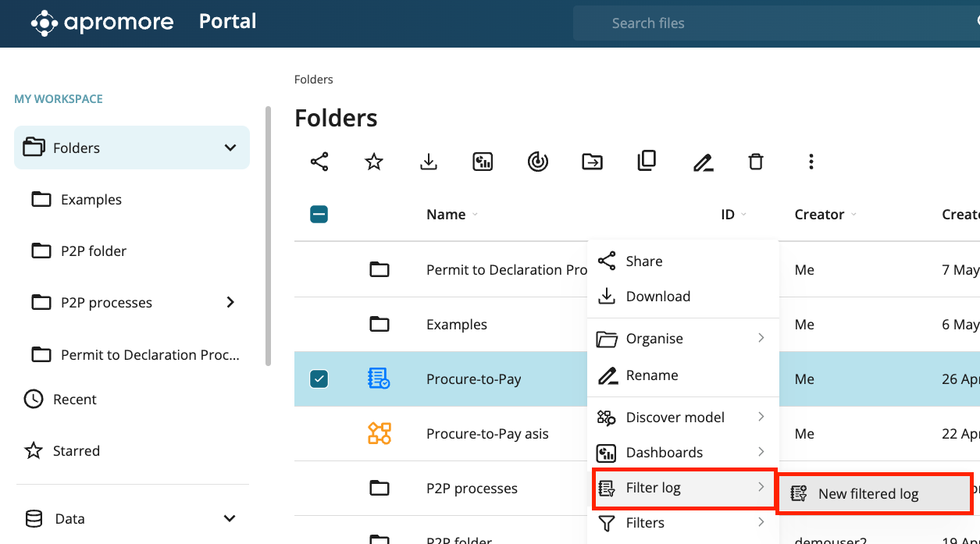The image size is (980, 544).
Task: Open the more options kebab menu
Action: [811, 162]
